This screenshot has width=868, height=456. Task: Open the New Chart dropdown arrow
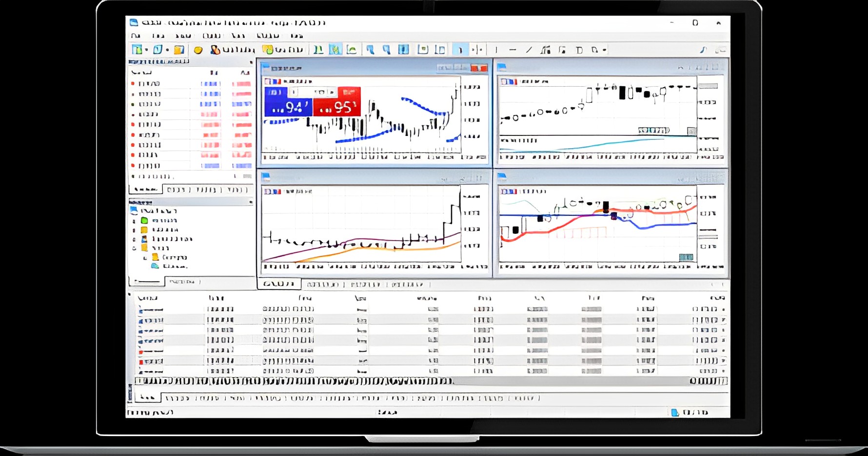[x=146, y=50]
